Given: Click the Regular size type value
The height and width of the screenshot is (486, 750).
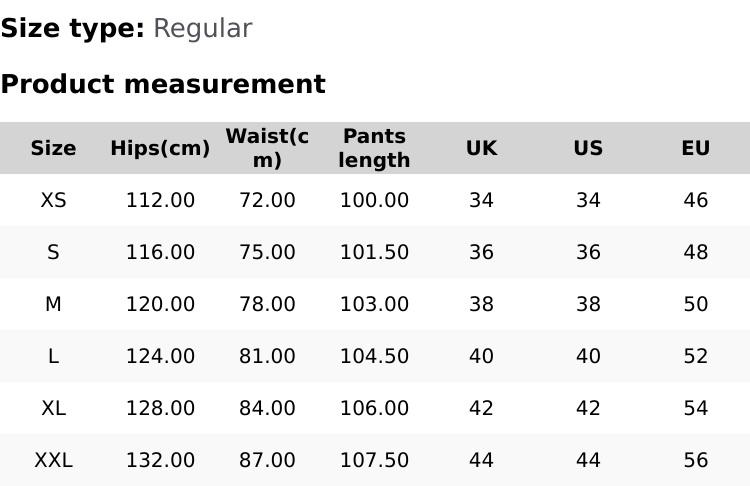Looking at the screenshot, I should click(x=202, y=28).
